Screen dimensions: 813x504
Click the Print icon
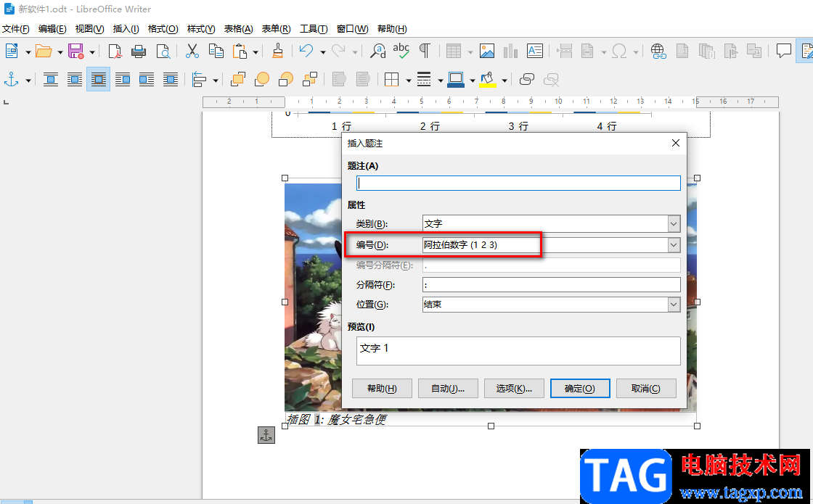coord(139,51)
